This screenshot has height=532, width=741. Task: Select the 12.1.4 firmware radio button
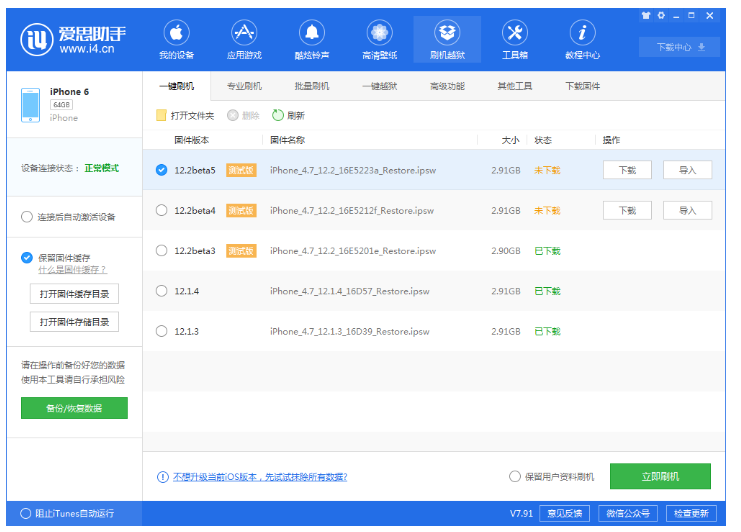coord(162,291)
